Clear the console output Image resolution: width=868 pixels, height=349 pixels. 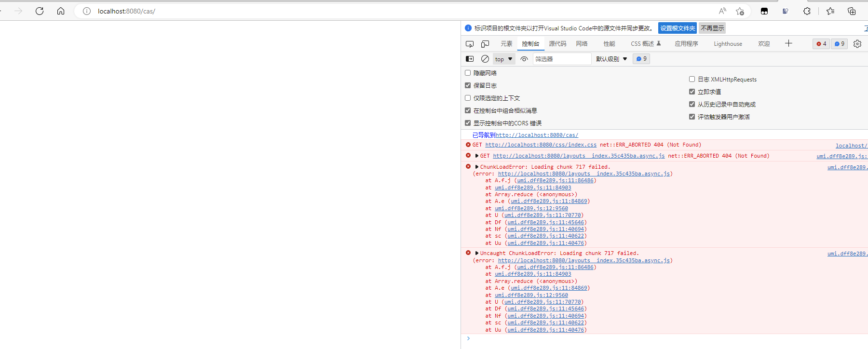(485, 59)
